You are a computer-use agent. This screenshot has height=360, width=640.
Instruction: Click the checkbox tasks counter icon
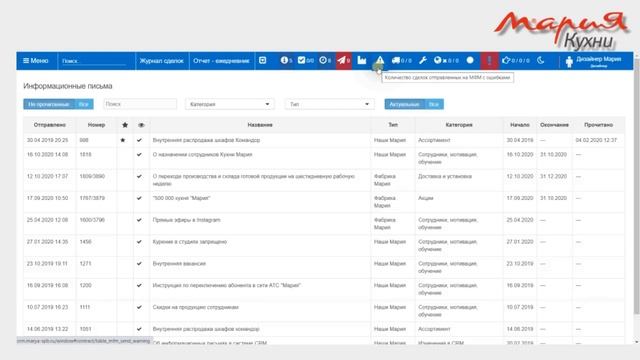coord(305,60)
